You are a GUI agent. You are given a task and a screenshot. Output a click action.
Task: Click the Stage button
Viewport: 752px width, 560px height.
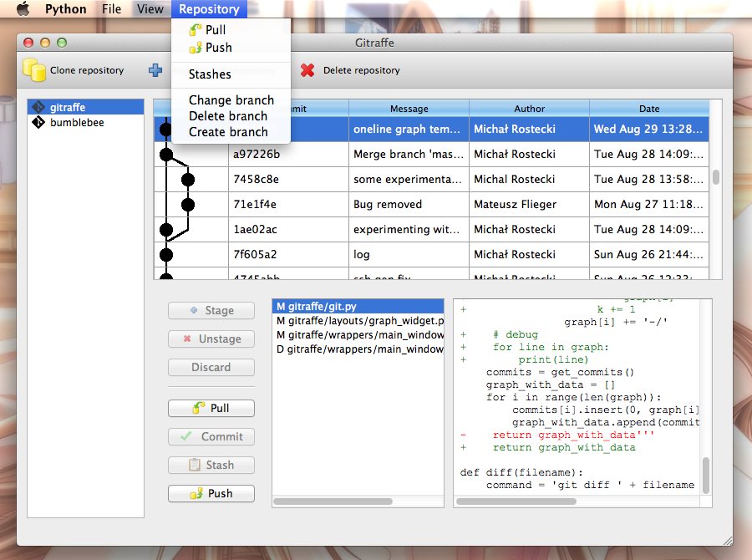211,310
